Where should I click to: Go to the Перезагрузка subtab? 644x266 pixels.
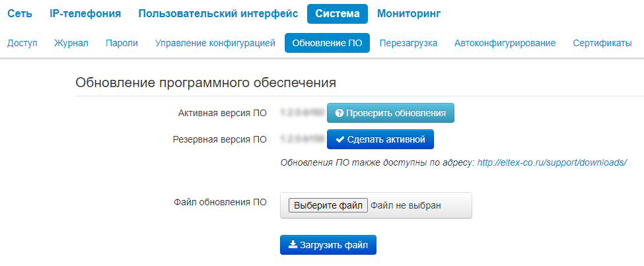408,43
